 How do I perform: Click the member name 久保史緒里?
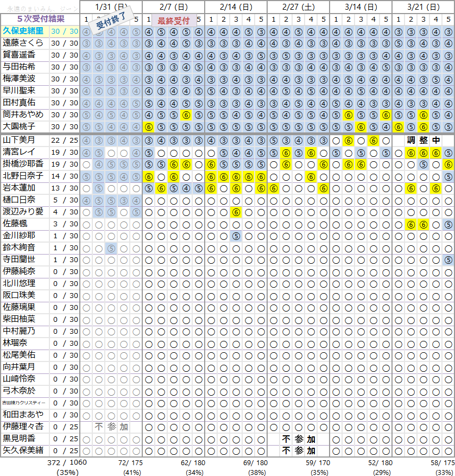pos(24,31)
